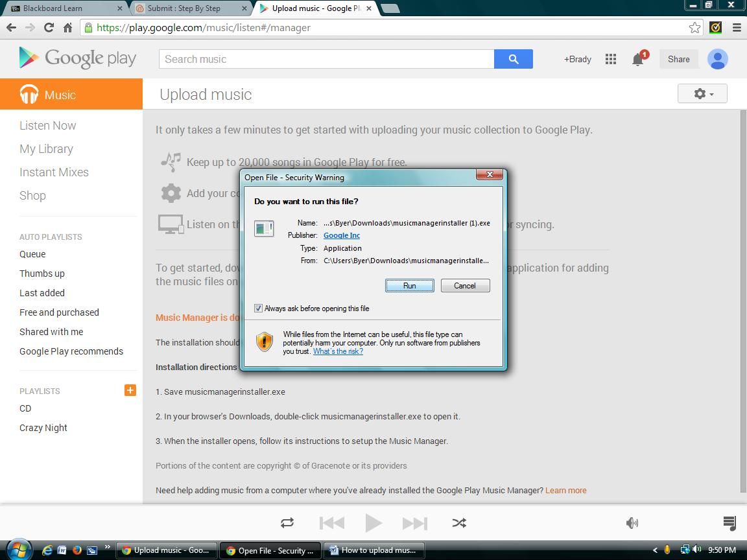This screenshot has width=747, height=560.
Task: Open Shared with me playlist
Action: [51, 332]
